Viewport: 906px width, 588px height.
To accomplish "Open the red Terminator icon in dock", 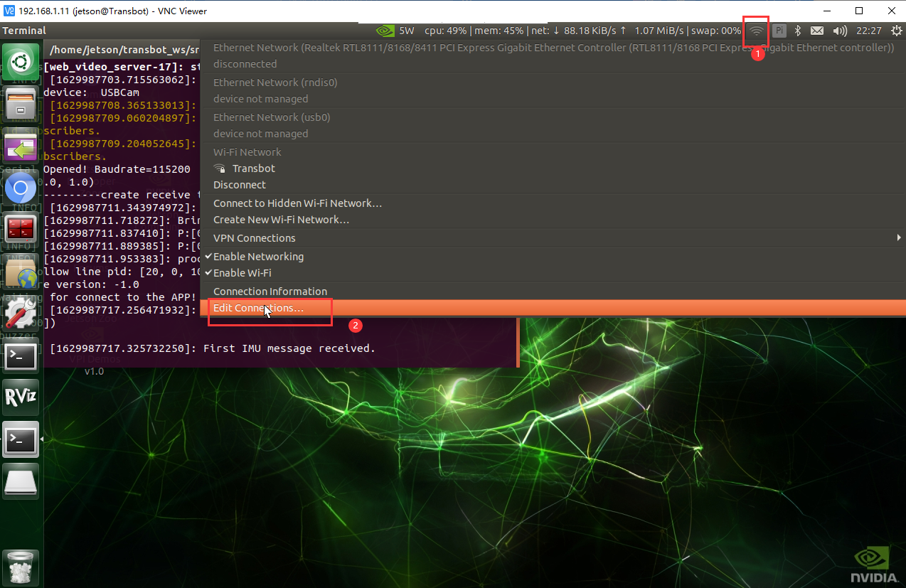I will coord(21,230).
